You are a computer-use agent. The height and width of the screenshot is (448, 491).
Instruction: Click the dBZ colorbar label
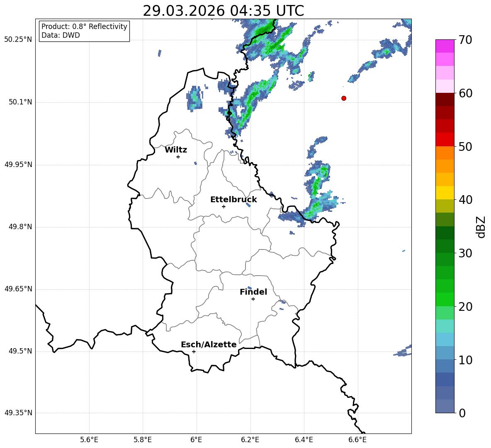[481, 227]
